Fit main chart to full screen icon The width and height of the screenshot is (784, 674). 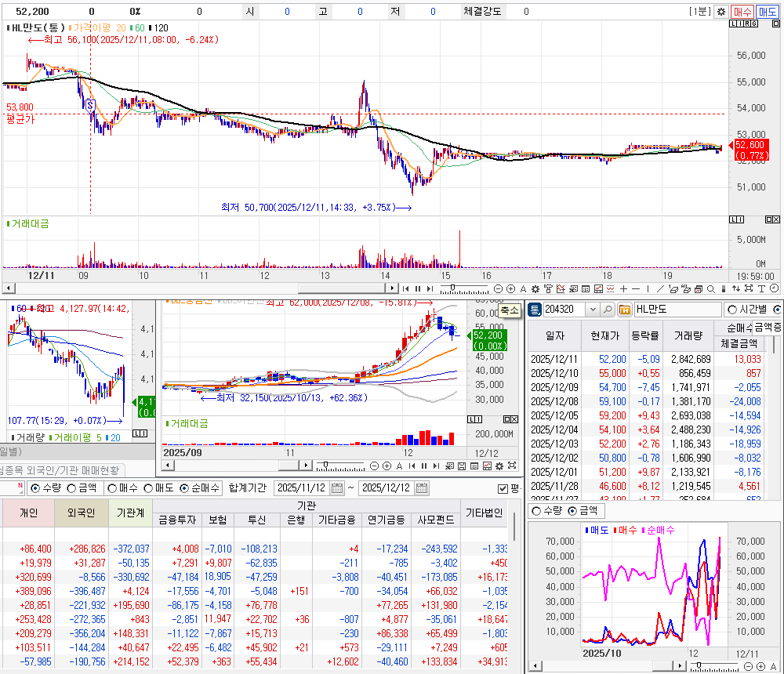[749, 289]
